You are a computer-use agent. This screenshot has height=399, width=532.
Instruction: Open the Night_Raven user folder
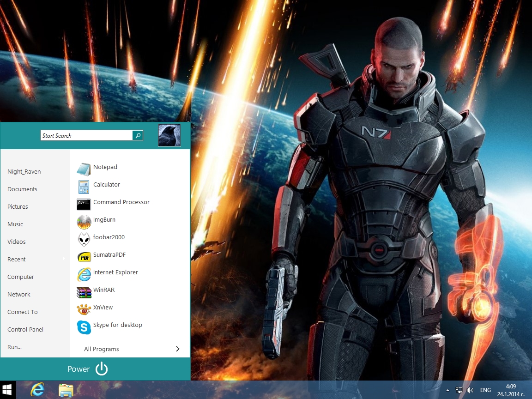24,172
